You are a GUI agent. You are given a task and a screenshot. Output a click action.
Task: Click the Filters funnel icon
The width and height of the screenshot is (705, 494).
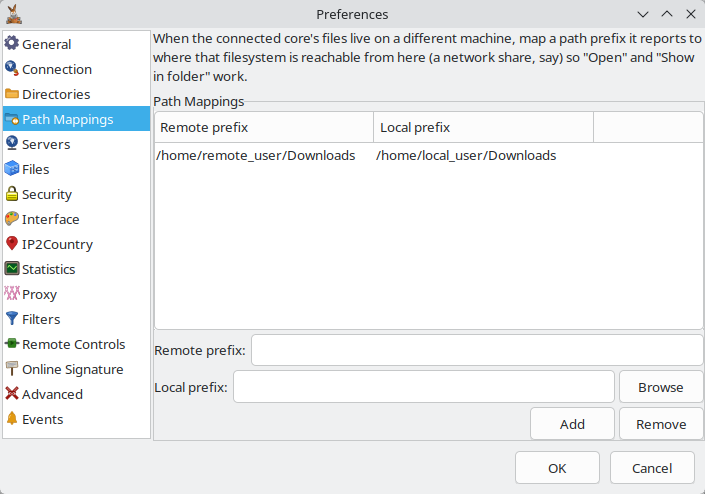tap(12, 319)
